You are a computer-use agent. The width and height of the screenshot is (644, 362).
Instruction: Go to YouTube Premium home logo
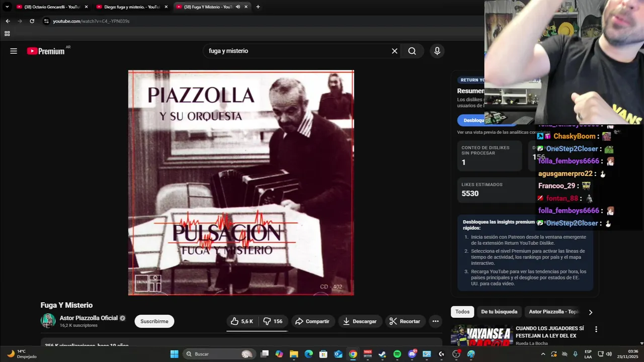[x=46, y=51]
